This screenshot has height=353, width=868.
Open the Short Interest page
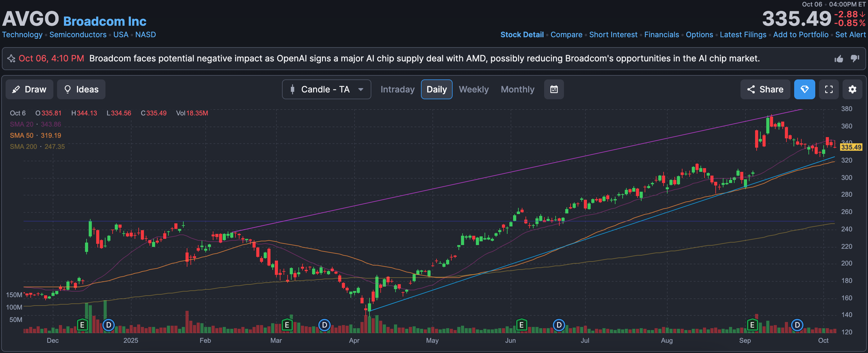pyautogui.click(x=613, y=35)
